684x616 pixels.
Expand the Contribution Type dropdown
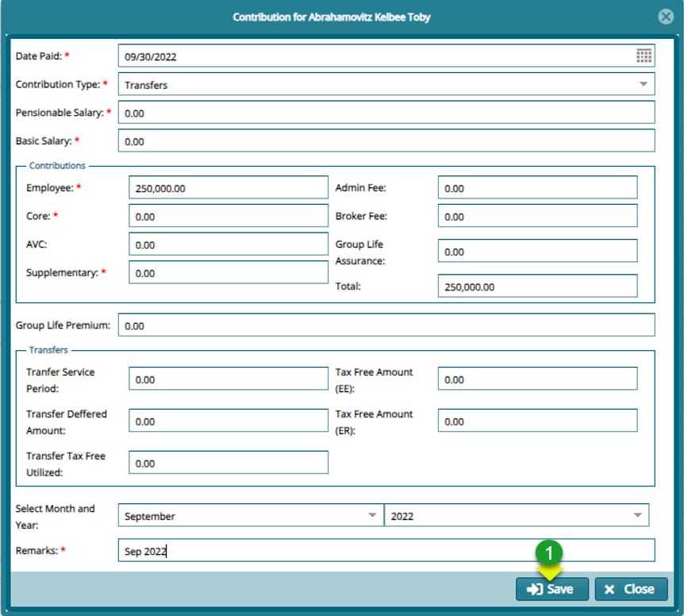(644, 84)
